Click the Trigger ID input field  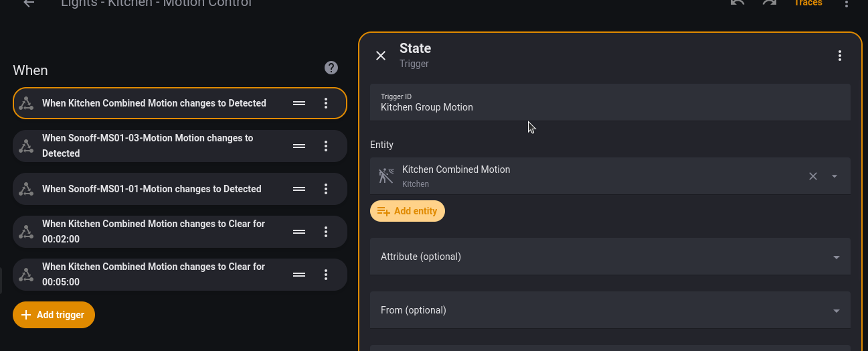[x=610, y=107]
